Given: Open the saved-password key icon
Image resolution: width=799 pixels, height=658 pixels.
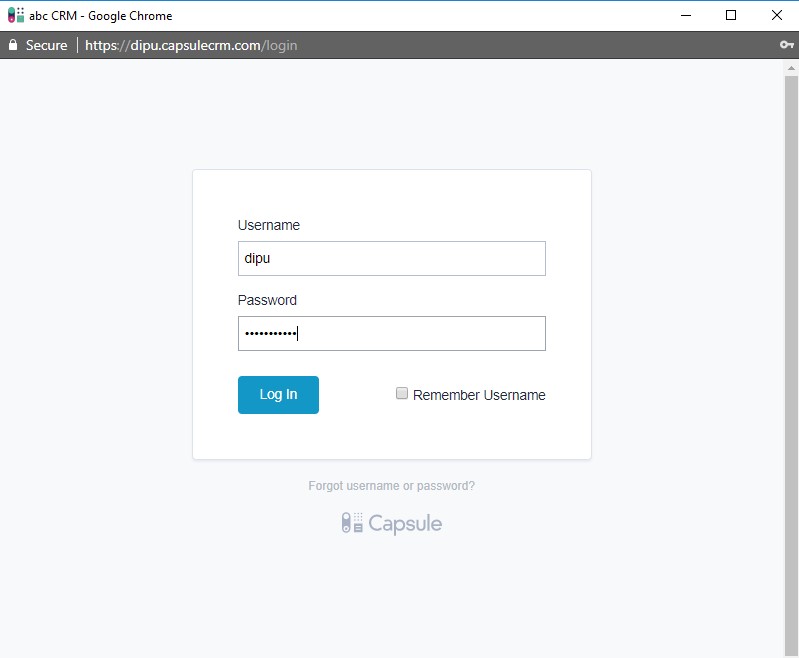Looking at the screenshot, I should pyautogui.click(x=785, y=45).
